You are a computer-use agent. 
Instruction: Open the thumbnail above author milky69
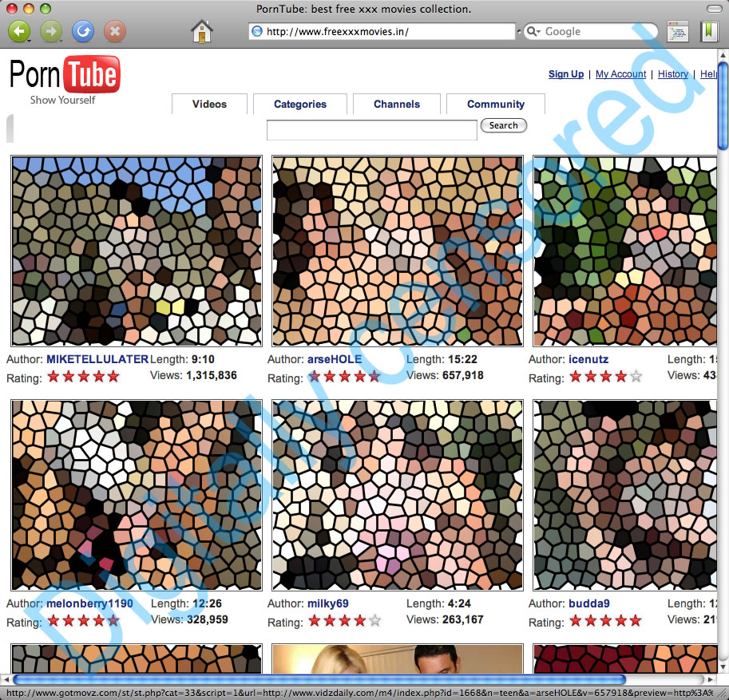pyautogui.click(x=398, y=495)
